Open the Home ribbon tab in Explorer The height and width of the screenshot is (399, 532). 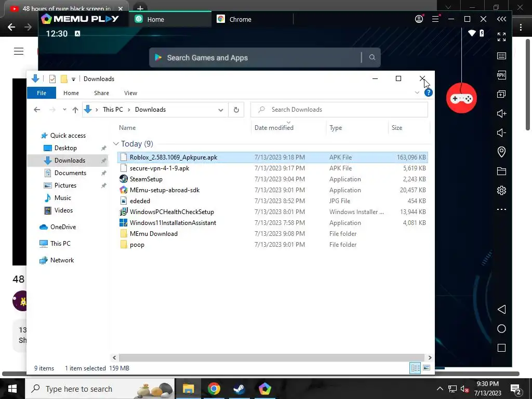71,93
